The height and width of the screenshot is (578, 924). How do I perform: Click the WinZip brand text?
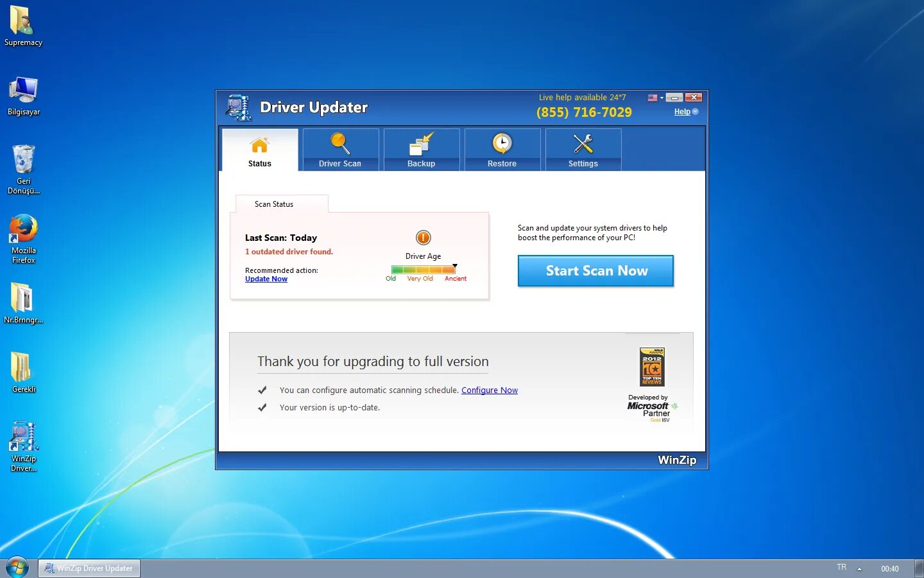coord(677,460)
